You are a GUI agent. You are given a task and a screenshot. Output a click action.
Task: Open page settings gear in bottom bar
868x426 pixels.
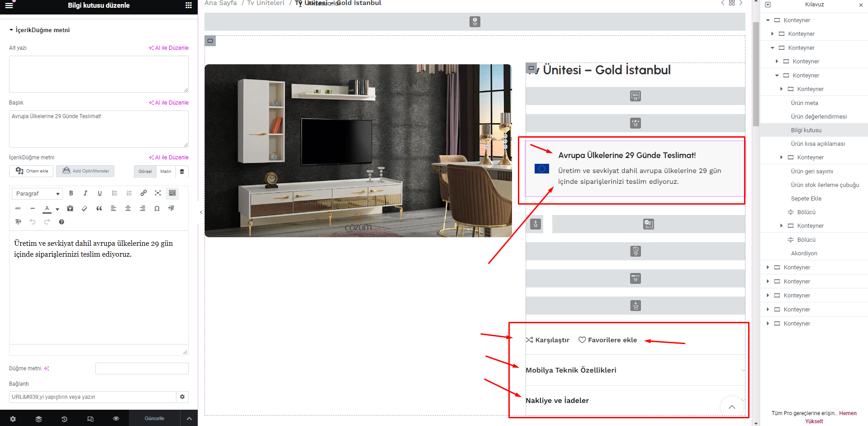pos(13,419)
